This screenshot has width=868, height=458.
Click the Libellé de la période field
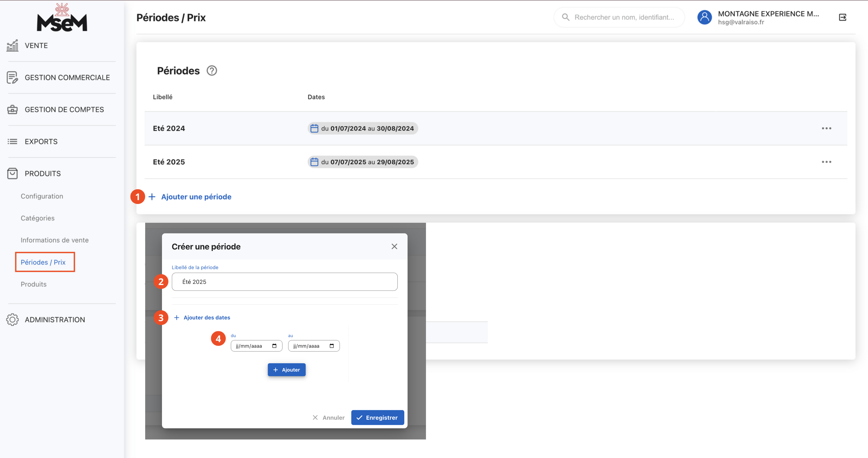(x=284, y=282)
